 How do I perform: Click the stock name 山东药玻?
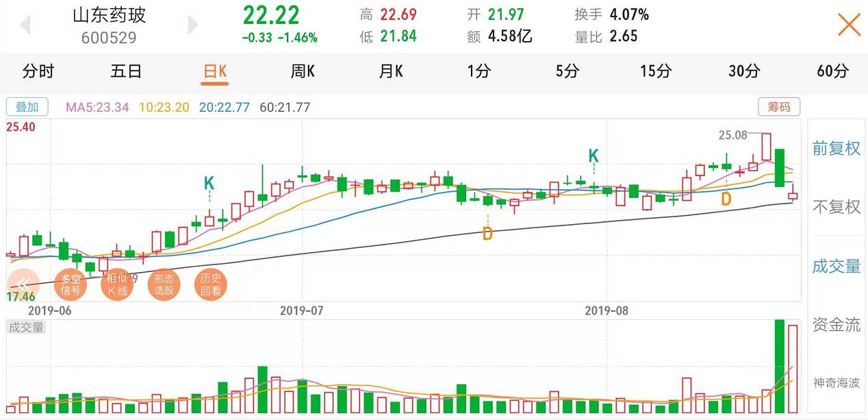[x=110, y=15]
